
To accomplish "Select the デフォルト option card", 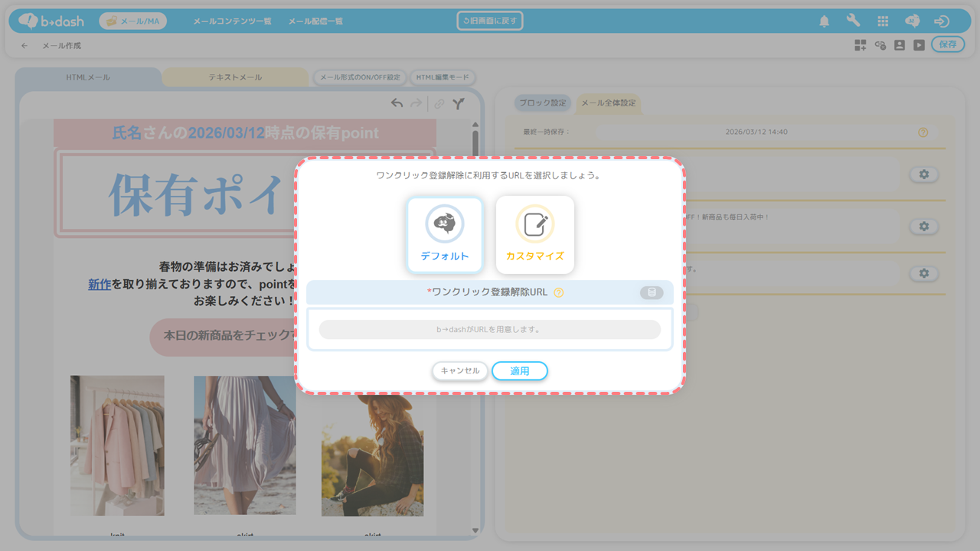I will tap(445, 235).
